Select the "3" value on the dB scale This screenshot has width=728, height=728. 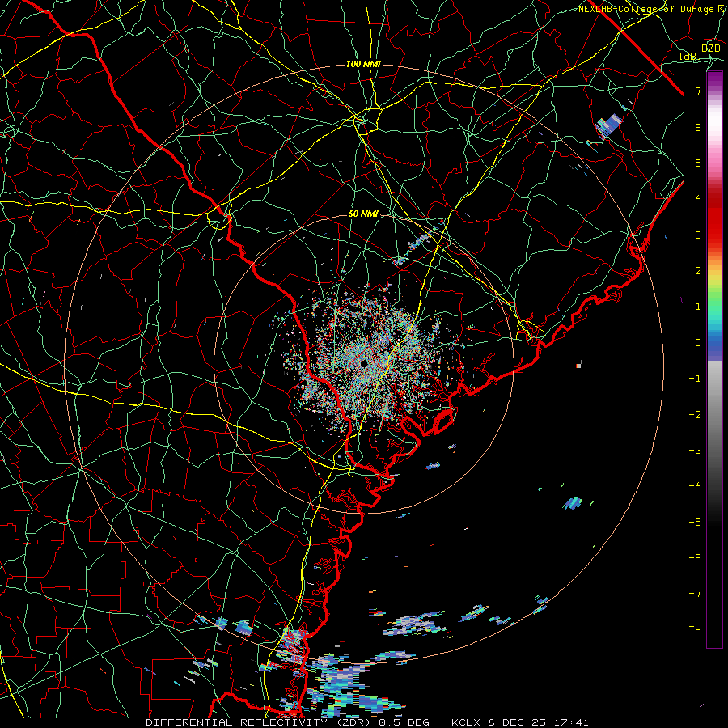698,235
